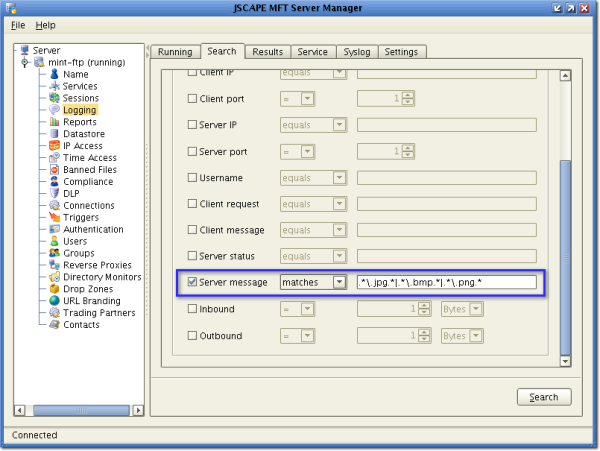Image resolution: width=600 pixels, height=451 pixels.
Task: Switch to the Results tab
Action: (267, 52)
